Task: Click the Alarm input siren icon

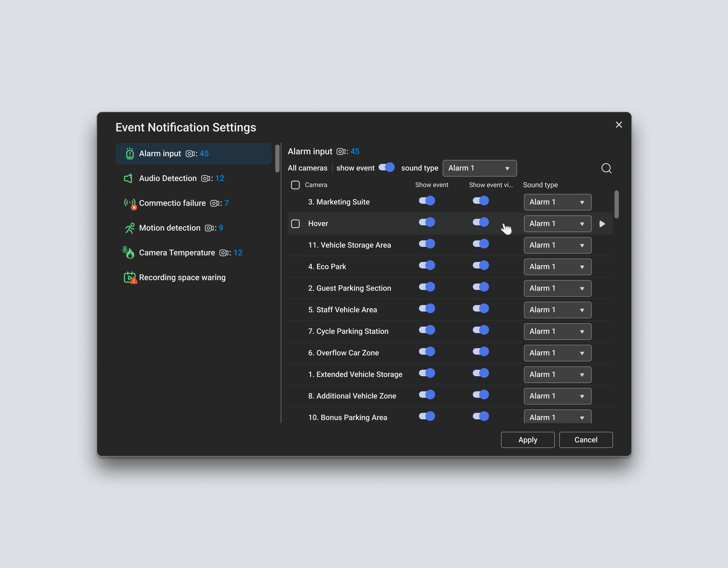Action: pos(130,154)
